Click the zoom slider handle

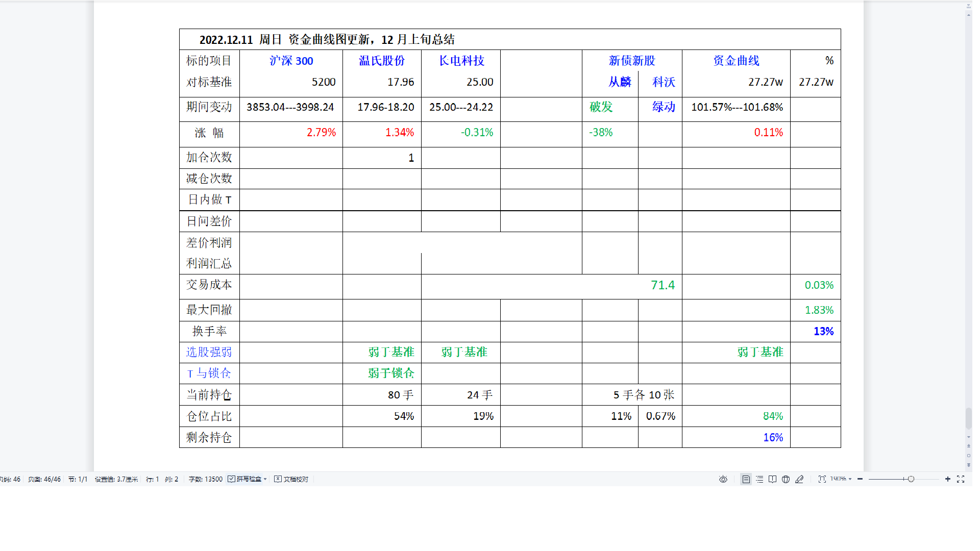pyautogui.click(x=911, y=479)
